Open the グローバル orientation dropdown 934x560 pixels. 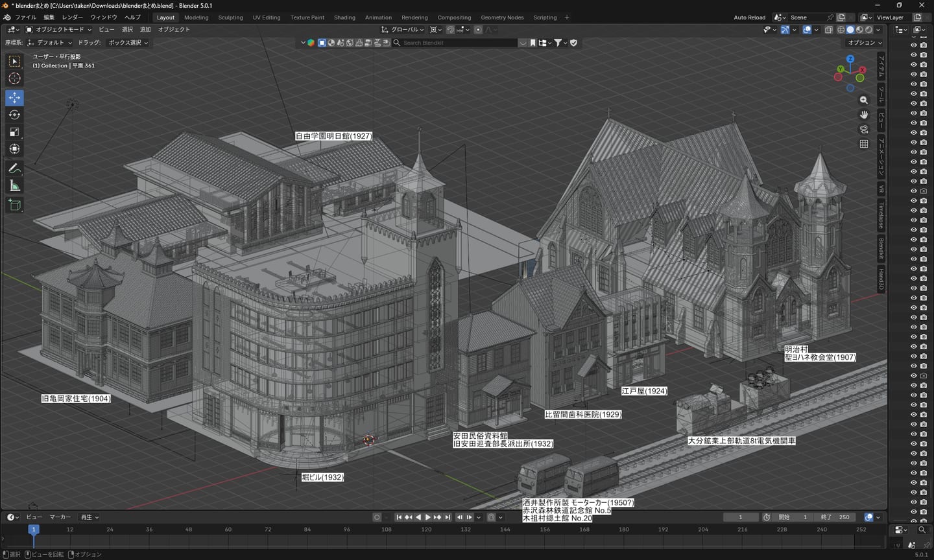(403, 30)
